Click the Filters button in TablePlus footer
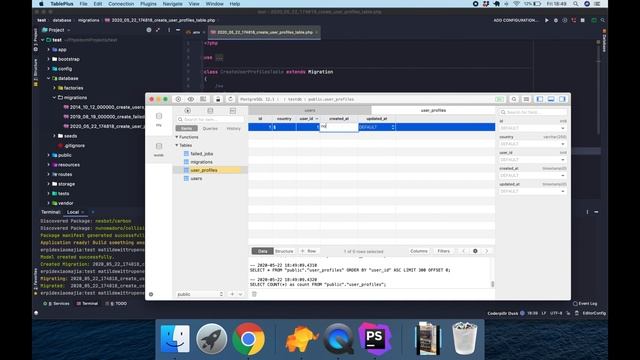640x360 pixels. 443,251
